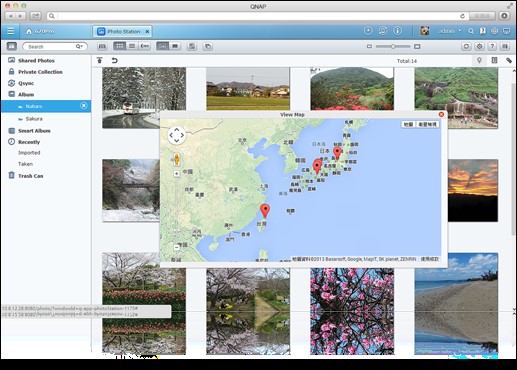The width and height of the screenshot is (517, 370).
Task: Click the select-all photos toolbar icon
Action: tap(192, 46)
